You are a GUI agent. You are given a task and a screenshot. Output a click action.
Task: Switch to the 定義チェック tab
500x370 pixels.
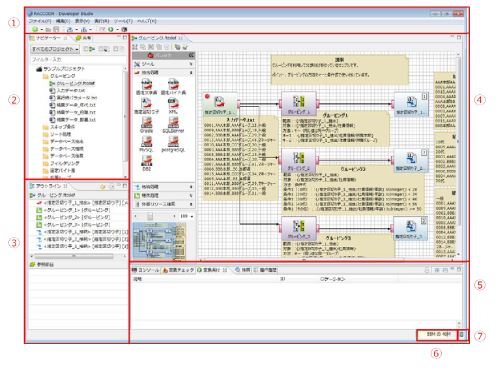tap(178, 270)
